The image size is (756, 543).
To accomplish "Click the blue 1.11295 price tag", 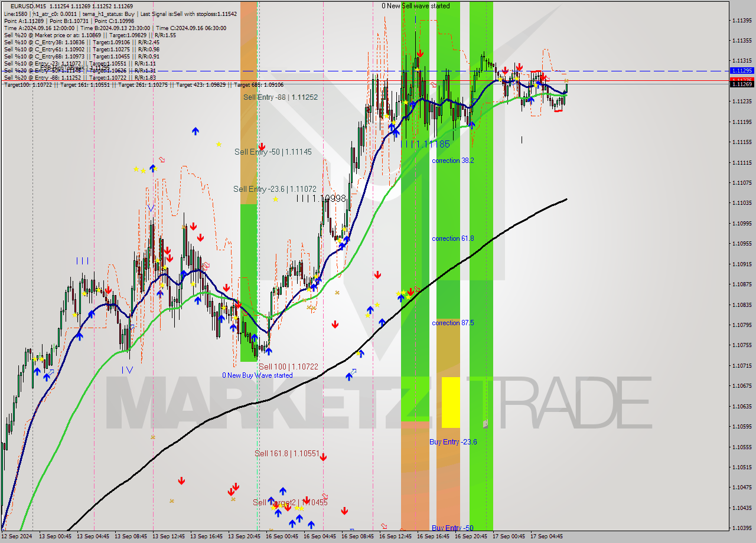I will pos(742,70).
